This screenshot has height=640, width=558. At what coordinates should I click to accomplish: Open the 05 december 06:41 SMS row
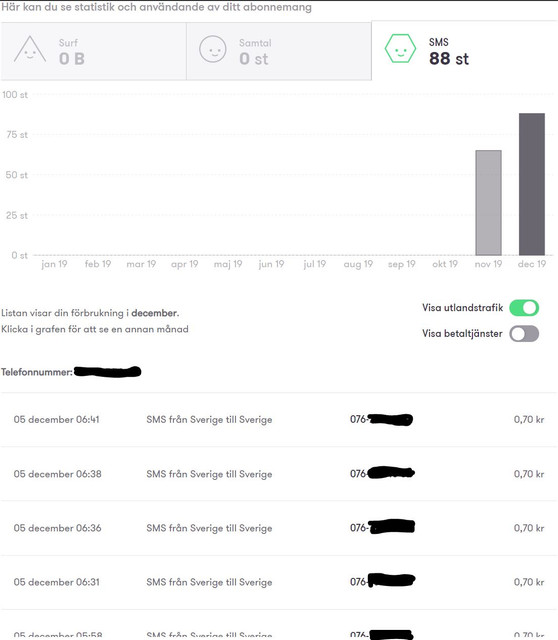click(279, 420)
